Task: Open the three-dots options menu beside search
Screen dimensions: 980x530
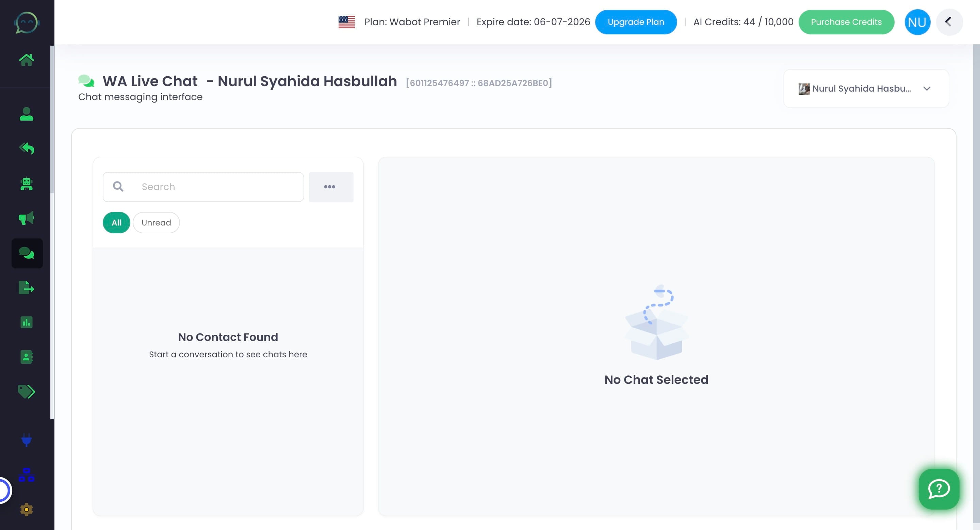Action: (330, 187)
